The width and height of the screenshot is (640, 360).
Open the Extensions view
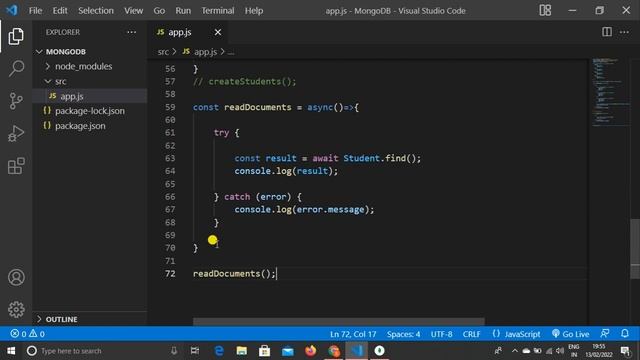[x=16, y=166]
